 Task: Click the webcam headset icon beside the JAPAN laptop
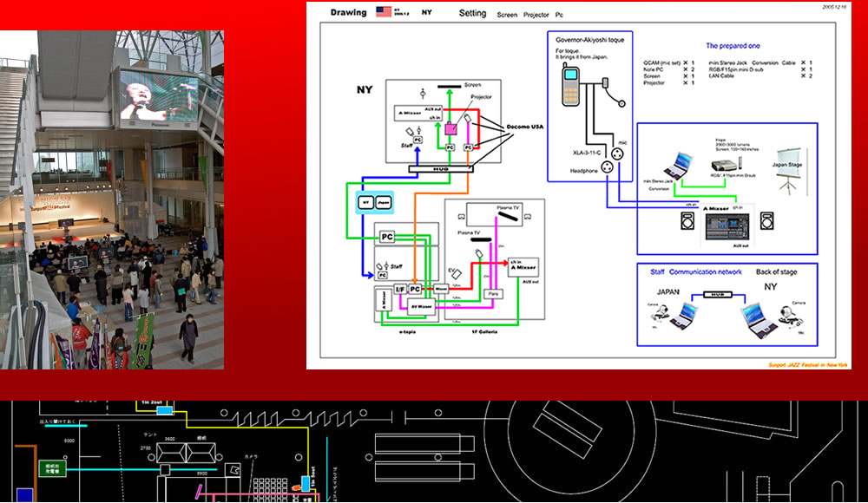tap(658, 313)
